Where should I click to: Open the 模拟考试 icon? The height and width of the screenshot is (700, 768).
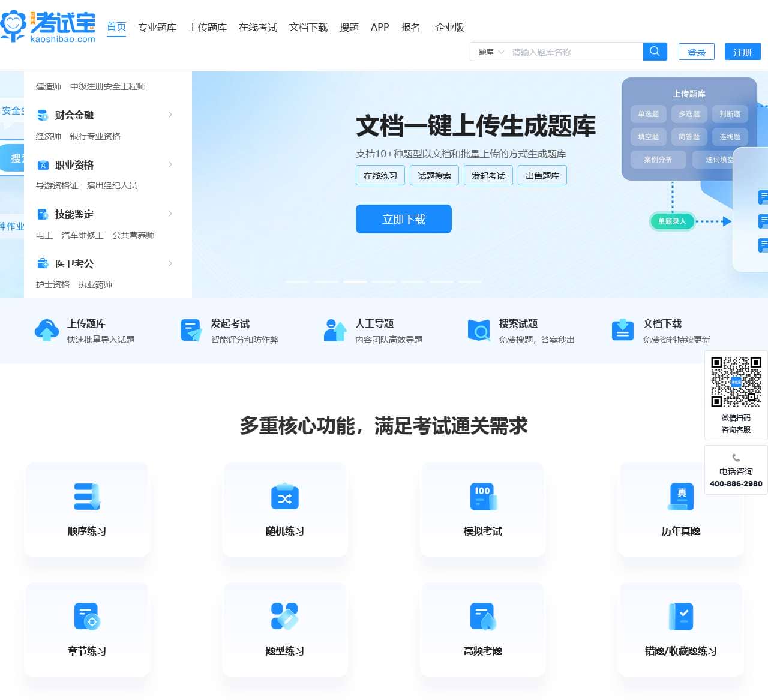coord(483,497)
